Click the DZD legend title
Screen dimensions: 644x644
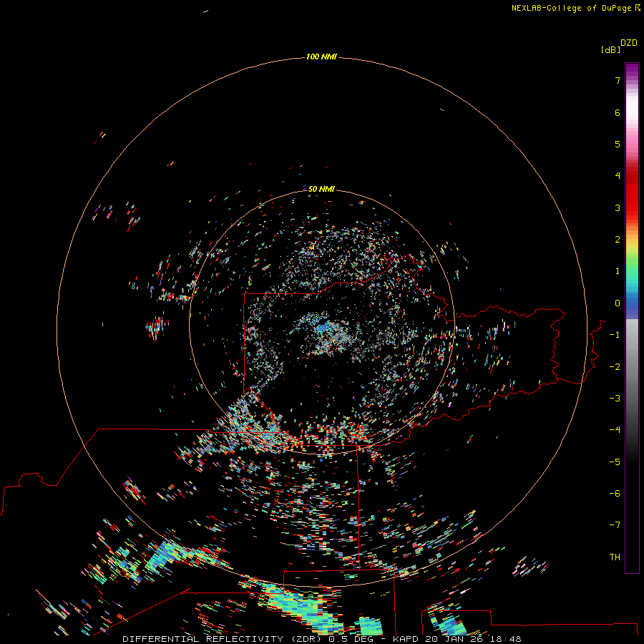(629, 43)
